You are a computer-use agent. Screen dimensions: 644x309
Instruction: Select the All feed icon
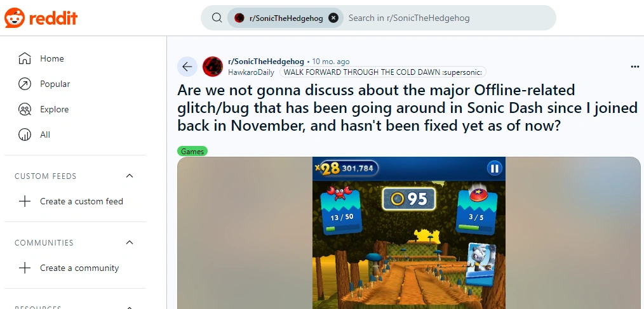coord(25,135)
